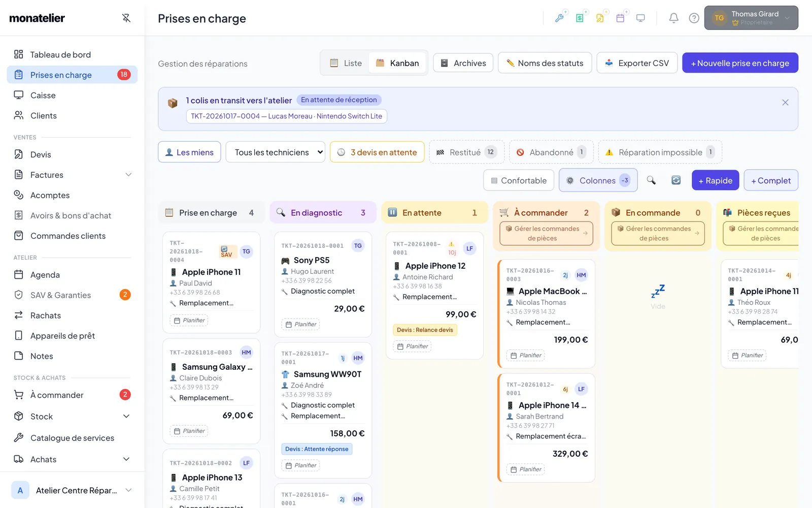Open the search magnifier in kanban toolbar
This screenshot has width=812, height=508.
tap(651, 180)
